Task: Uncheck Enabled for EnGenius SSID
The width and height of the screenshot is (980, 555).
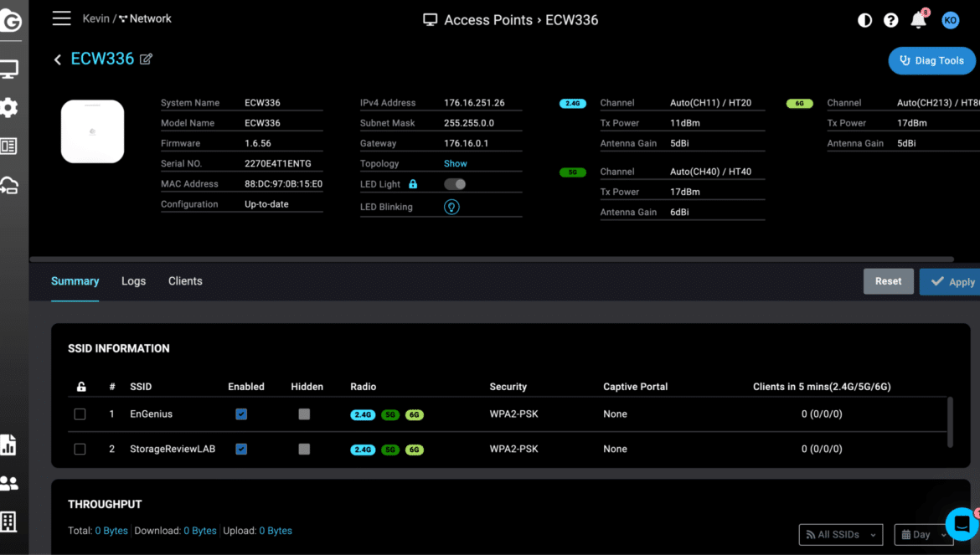Action: (x=241, y=414)
